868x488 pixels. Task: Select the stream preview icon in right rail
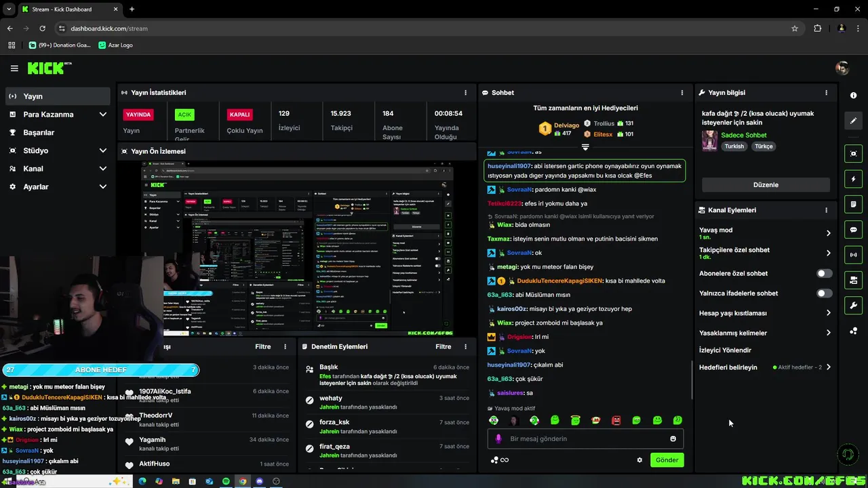pos(853,154)
